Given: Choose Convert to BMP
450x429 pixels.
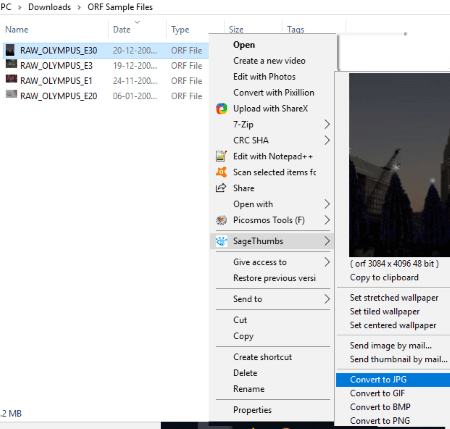Looking at the screenshot, I should (380, 407).
